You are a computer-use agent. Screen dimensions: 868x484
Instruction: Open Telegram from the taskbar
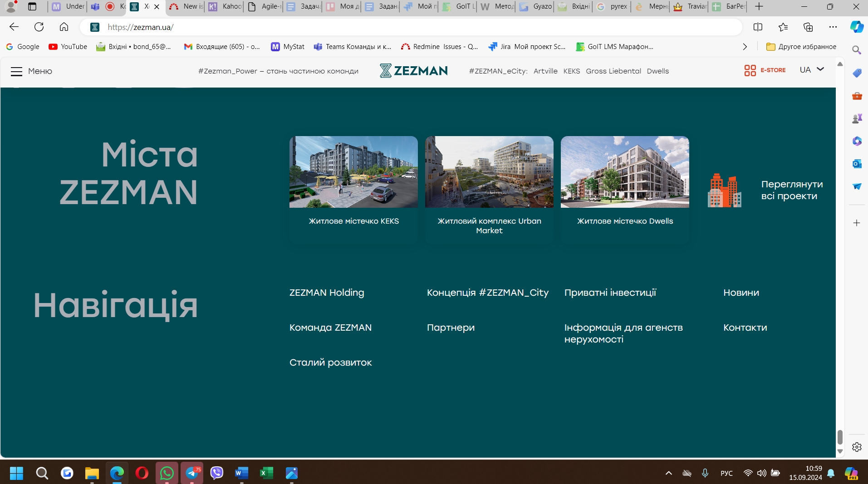point(192,473)
